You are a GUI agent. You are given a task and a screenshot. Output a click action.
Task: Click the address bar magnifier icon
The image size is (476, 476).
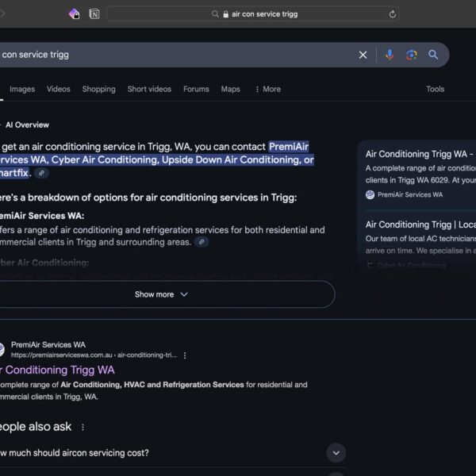coord(215,14)
